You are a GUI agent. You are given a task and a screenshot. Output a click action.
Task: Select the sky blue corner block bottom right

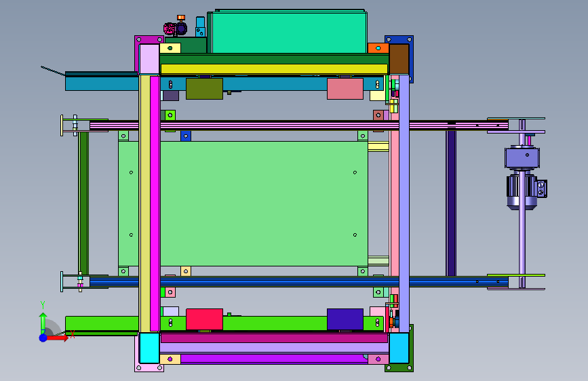[x=399, y=348]
